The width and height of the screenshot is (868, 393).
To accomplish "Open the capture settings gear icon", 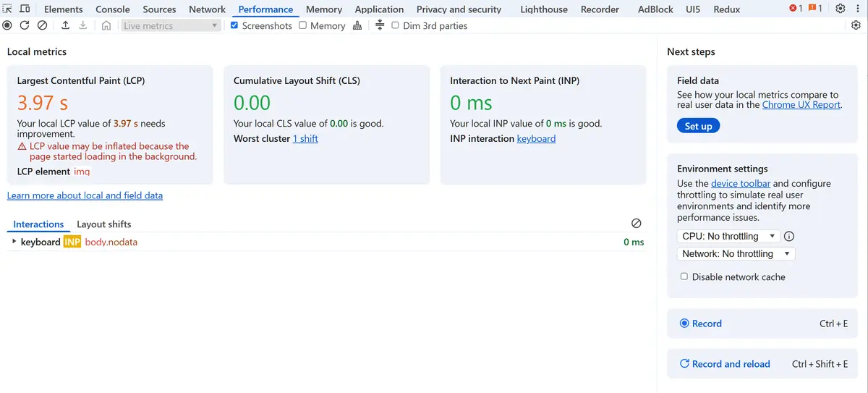I will [856, 25].
